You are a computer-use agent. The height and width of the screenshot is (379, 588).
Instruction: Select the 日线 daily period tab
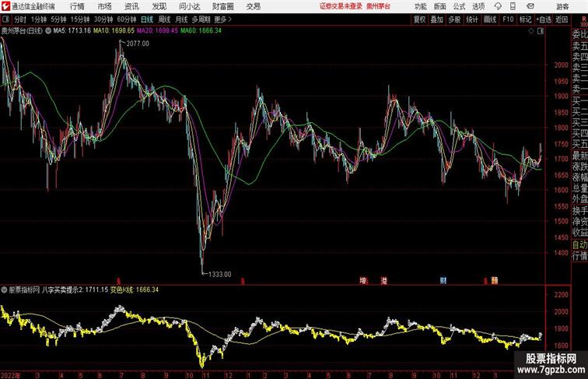(x=147, y=19)
